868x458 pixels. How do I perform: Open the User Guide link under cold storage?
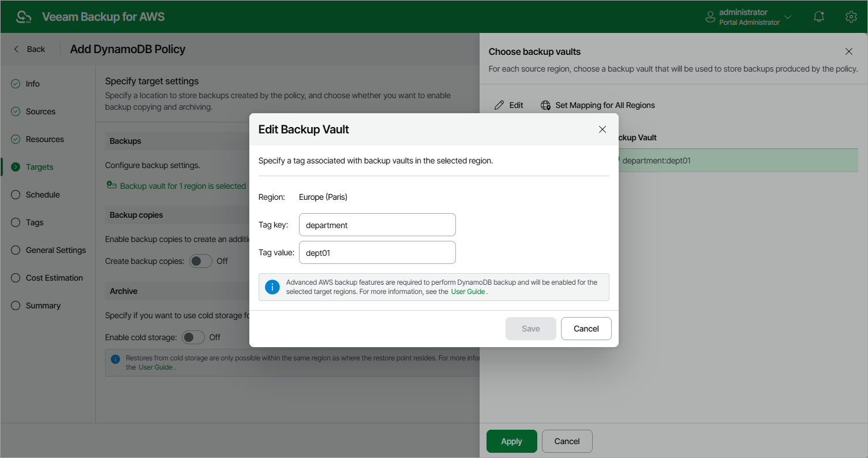point(155,367)
